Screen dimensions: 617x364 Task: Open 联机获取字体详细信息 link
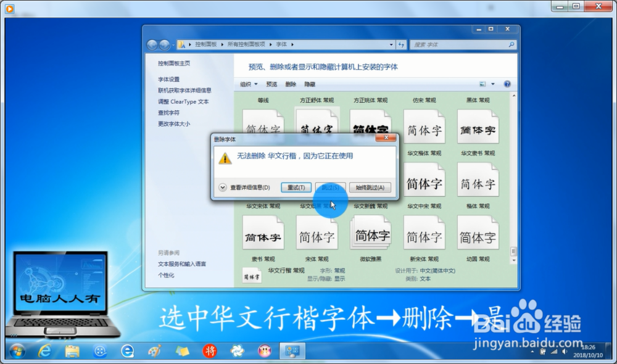184,91
